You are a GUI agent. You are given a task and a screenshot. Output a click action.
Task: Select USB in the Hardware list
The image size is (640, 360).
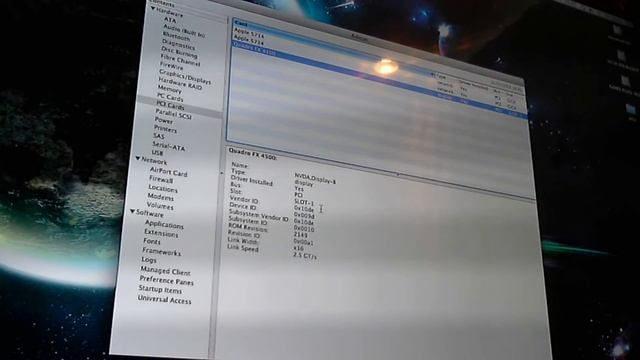click(157, 153)
